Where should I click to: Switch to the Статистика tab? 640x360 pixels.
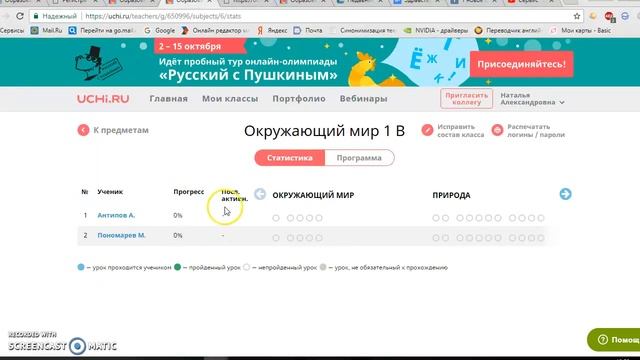(290, 158)
